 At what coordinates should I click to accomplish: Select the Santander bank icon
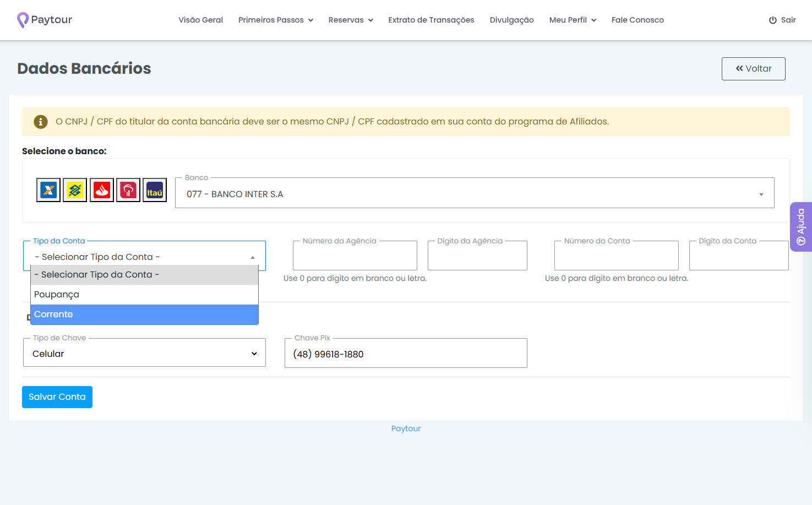pos(102,191)
